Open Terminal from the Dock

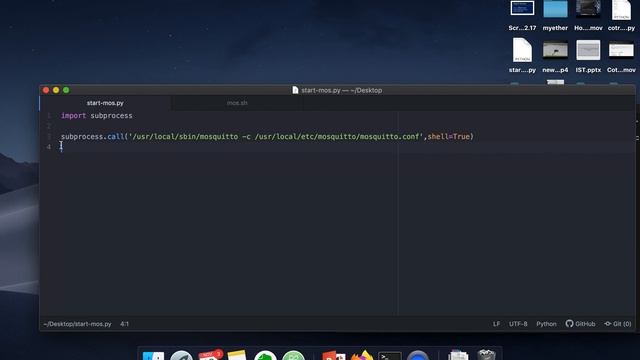click(390, 355)
